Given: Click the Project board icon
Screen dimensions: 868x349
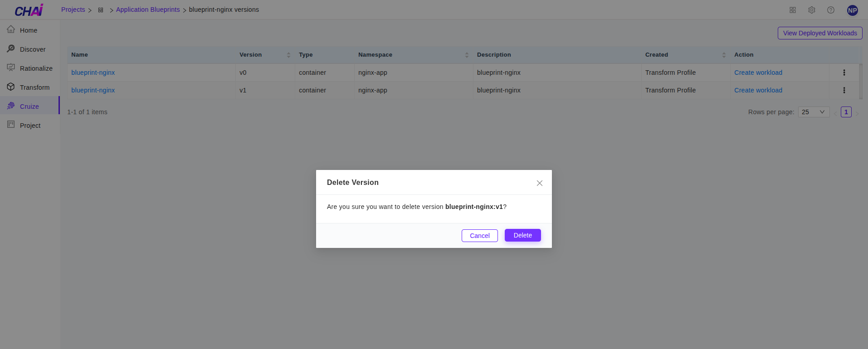Looking at the screenshot, I should [11, 125].
